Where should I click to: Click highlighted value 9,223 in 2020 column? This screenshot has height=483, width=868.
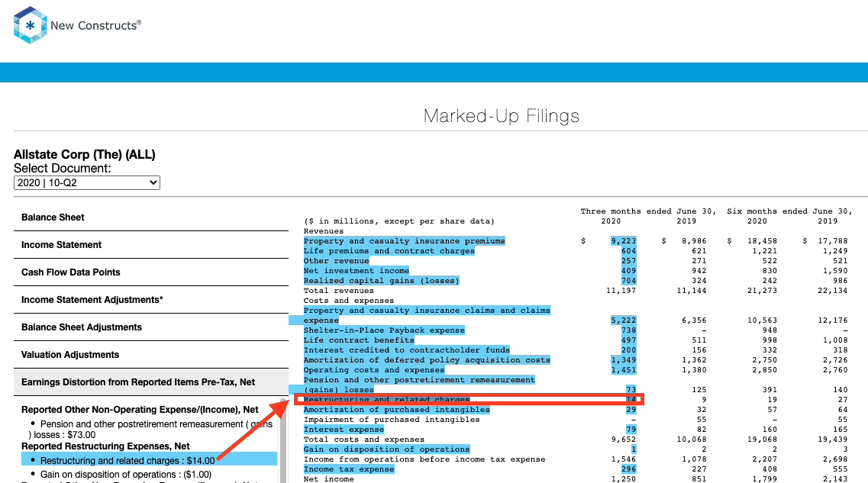click(623, 241)
